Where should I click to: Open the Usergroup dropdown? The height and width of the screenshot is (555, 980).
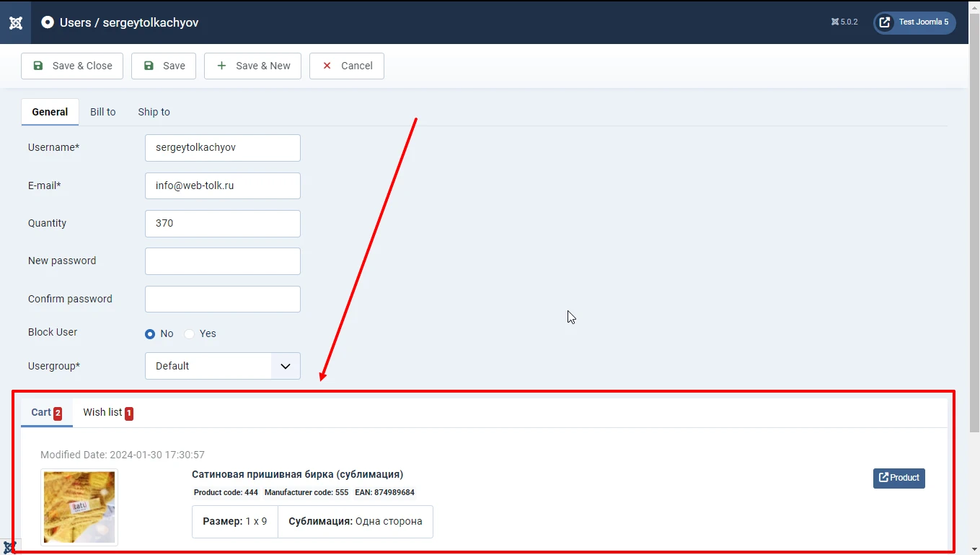[223, 366]
